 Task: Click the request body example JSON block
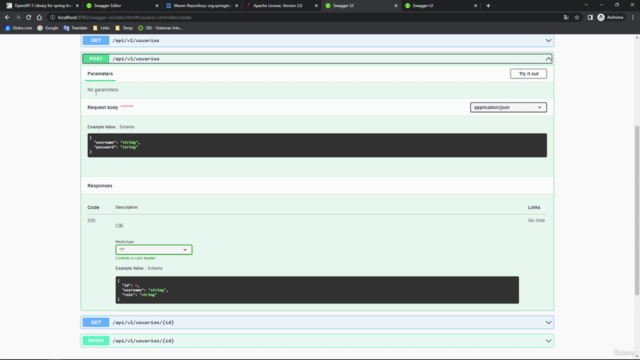(x=317, y=145)
